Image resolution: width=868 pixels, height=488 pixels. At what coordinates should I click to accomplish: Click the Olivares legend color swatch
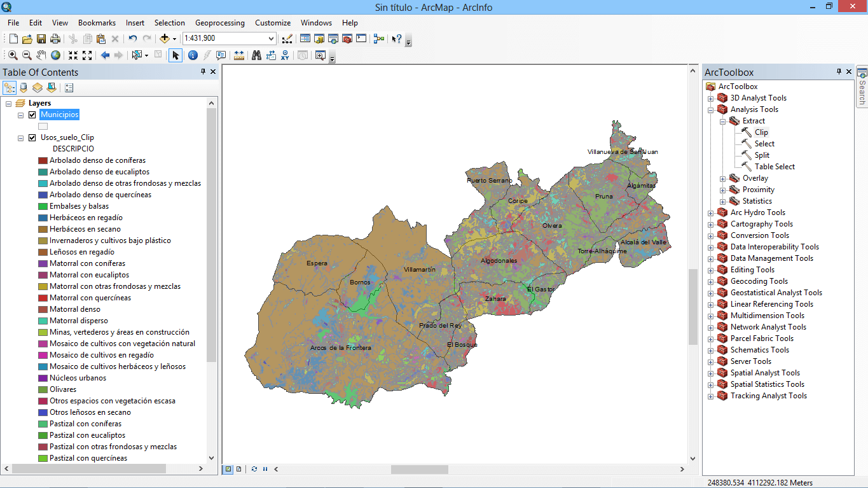pyautogui.click(x=43, y=389)
